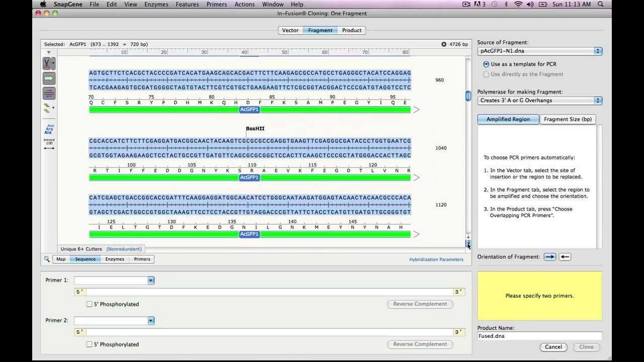Open the Polymerase for making Fragment dropdown
Image resolution: width=644 pixels, height=362 pixels.
click(x=539, y=101)
